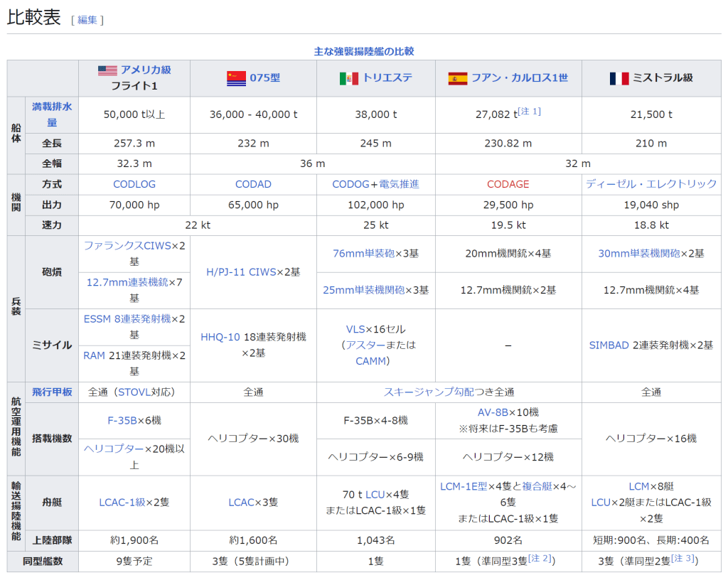Click the Italian flag icon next to トリエステ
Screen dimensions: 728x580
click(x=348, y=78)
